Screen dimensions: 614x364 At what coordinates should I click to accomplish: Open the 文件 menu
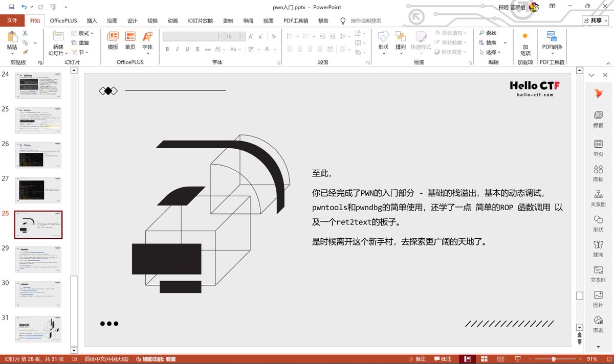click(12, 21)
